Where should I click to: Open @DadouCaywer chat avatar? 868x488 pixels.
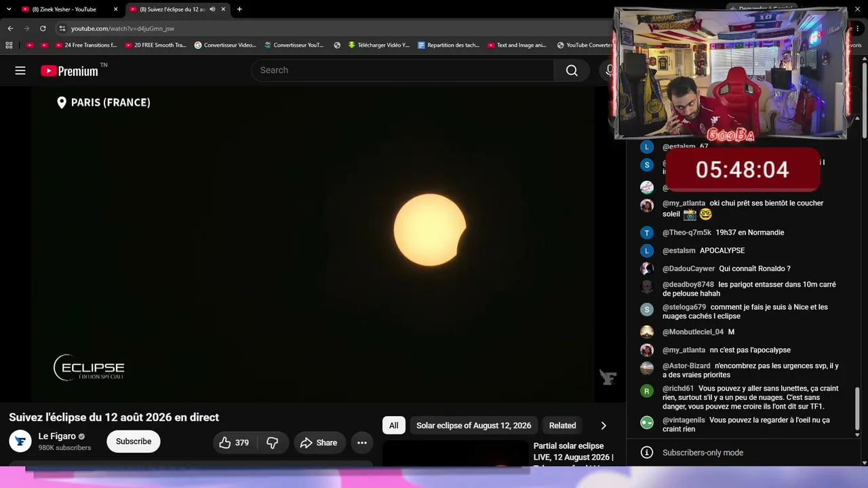647,268
